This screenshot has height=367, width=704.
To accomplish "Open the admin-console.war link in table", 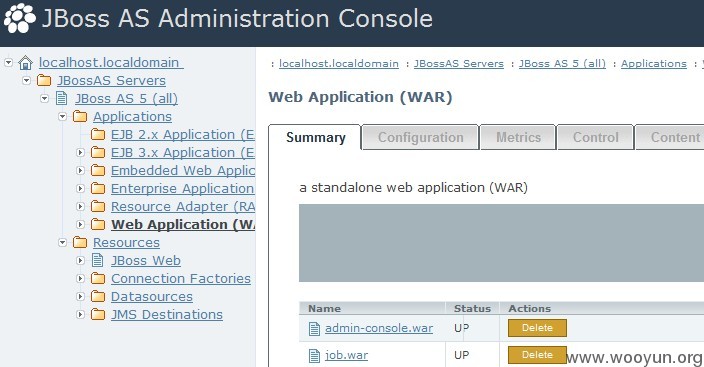I will tap(379, 328).
